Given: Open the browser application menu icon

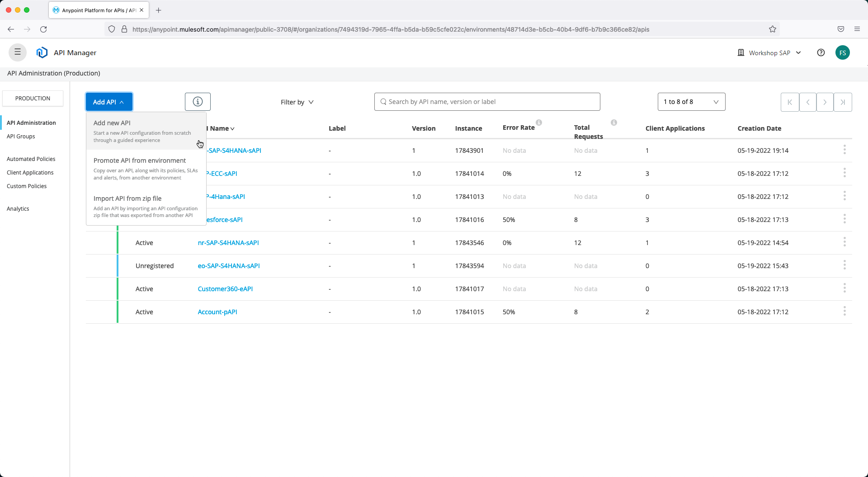Looking at the screenshot, I should (x=857, y=29).
